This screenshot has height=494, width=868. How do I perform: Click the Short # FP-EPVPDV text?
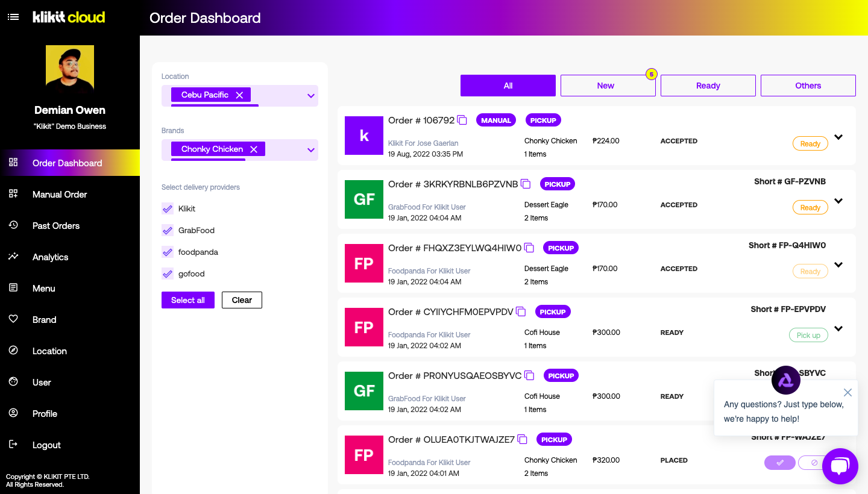(788, 309)
